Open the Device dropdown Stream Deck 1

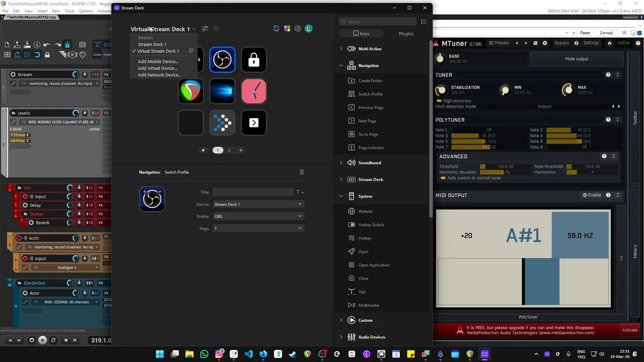258,204
